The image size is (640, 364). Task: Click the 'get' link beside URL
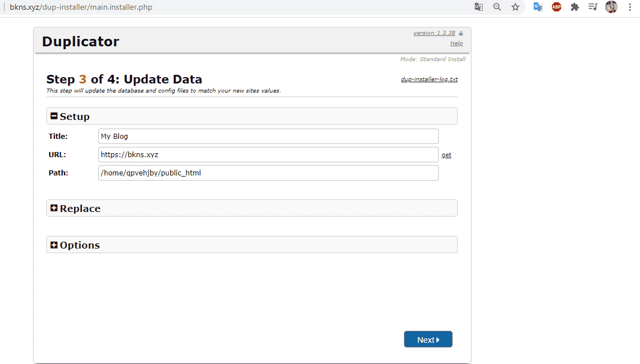tap(446, 155)
